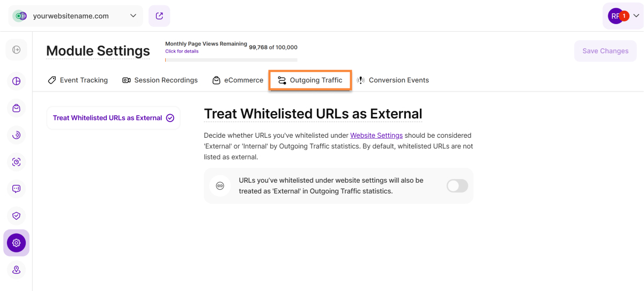Screen dimensions: 644x291
Task: Expand the user account menu chevron
Action: (x=636, y=16)
